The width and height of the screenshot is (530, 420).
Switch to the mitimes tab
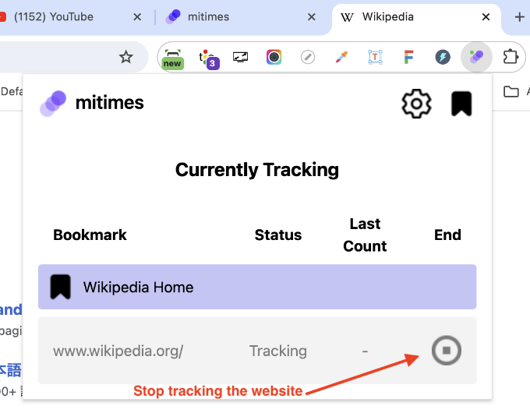point(234,16)
